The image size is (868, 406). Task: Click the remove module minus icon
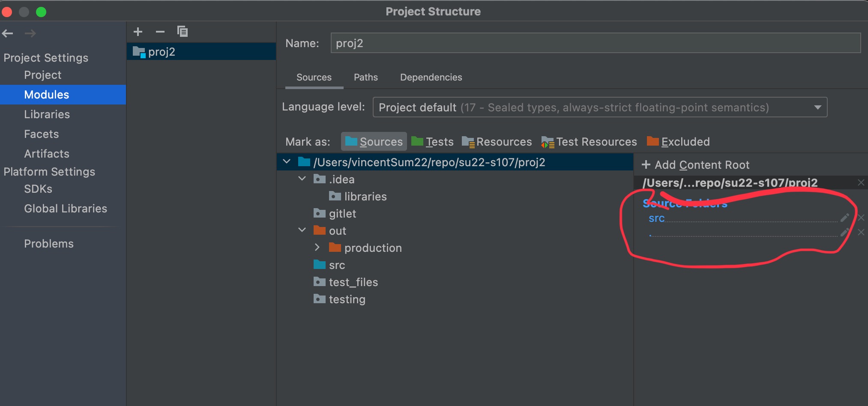click(160, 32)
